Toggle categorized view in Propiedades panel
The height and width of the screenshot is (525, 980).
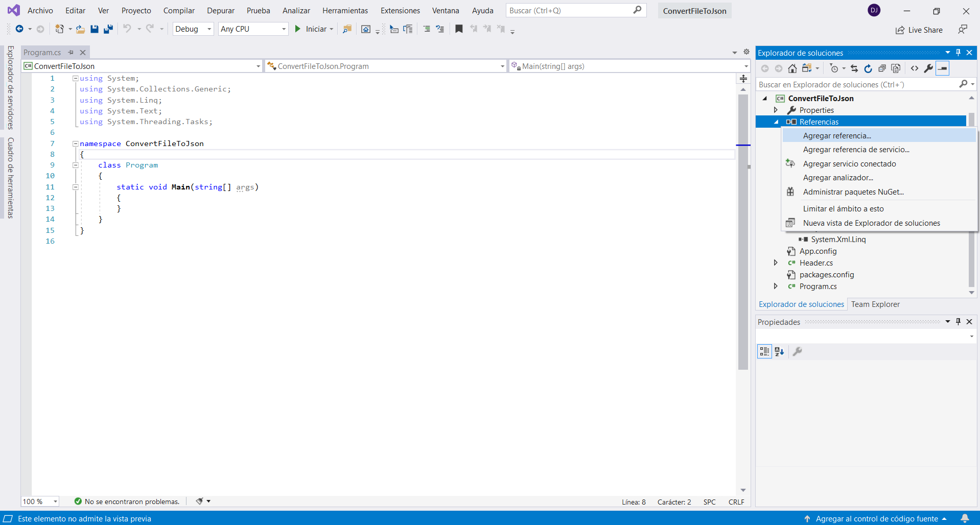(764, 351)
